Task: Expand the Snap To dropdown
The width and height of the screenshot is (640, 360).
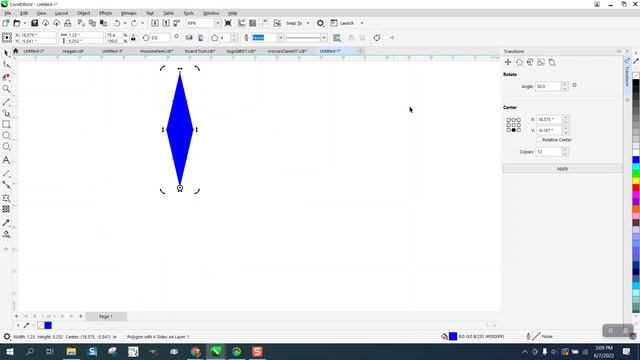Action: point(308,23)
